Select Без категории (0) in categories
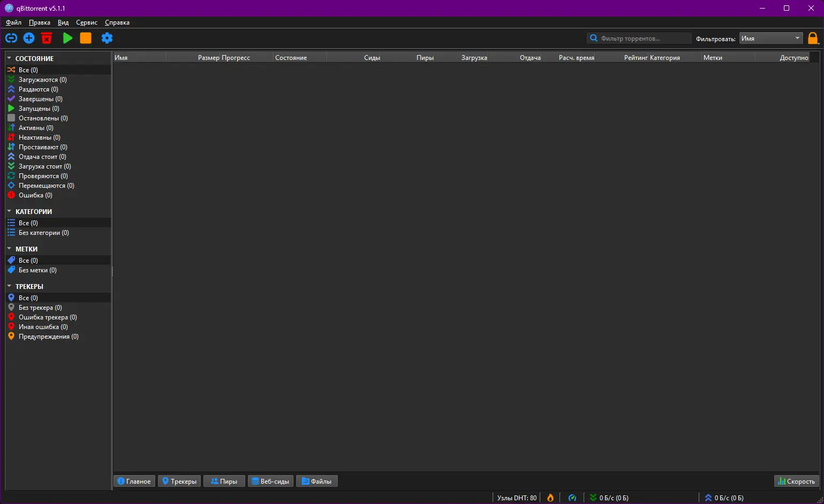The height and width of the screenshot is (504, 824). (58, 233)
